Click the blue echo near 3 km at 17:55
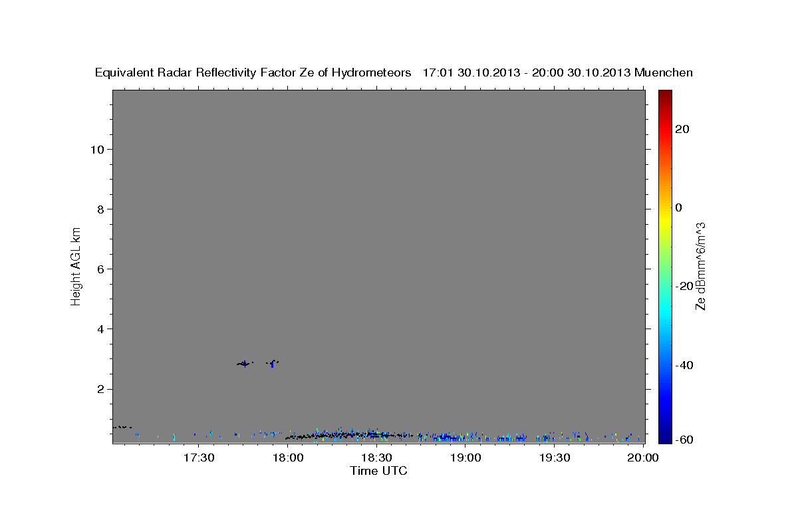Screen dimensions: 798x532 (273, 364)
